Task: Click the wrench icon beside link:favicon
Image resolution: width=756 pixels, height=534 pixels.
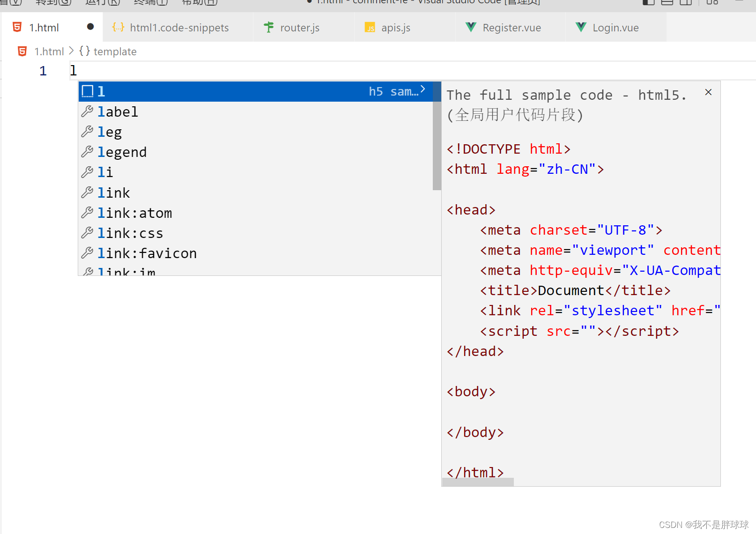Action: (87, 253)
